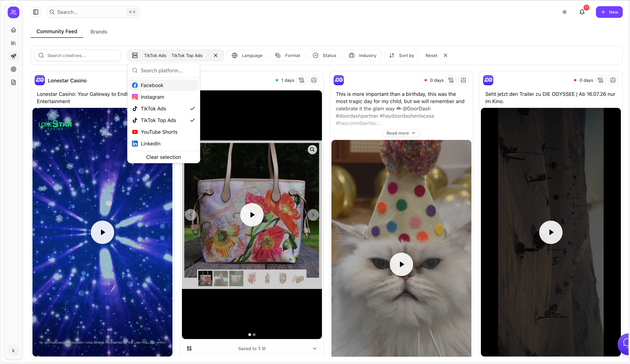Click the Clear selection button
The height and width of the screenshot is (364, 630).
[x=164, y=157]
